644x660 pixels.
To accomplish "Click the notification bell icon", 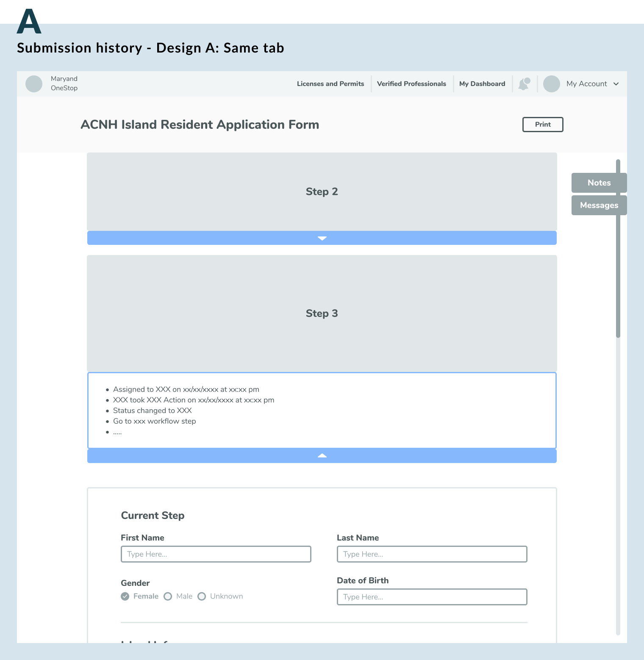I will pos(524,84).
